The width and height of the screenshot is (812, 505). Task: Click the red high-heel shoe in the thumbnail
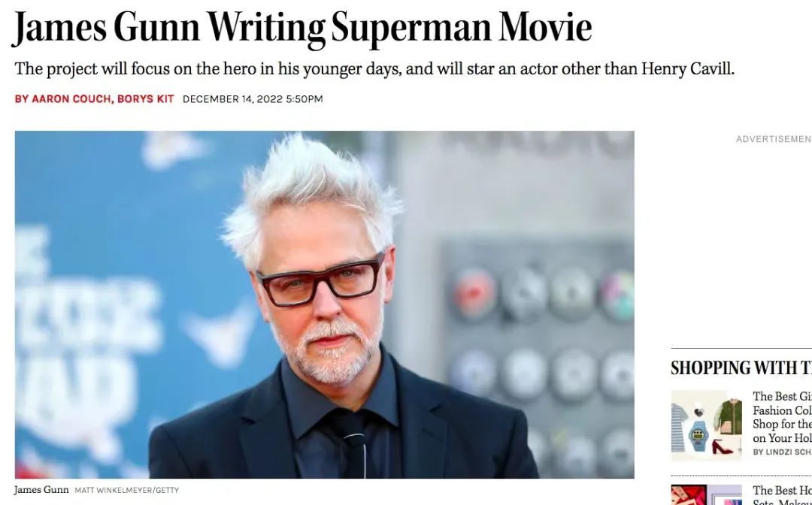click(x=722, y=446)
